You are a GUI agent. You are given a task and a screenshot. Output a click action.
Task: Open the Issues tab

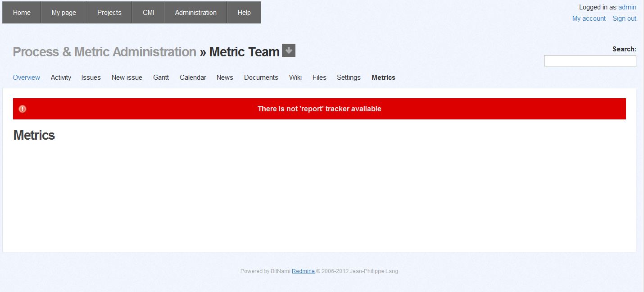pos(91,78)
